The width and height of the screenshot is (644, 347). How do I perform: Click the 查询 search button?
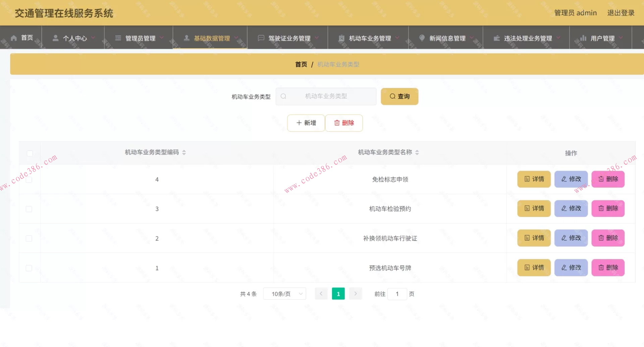tap(399, 96)
